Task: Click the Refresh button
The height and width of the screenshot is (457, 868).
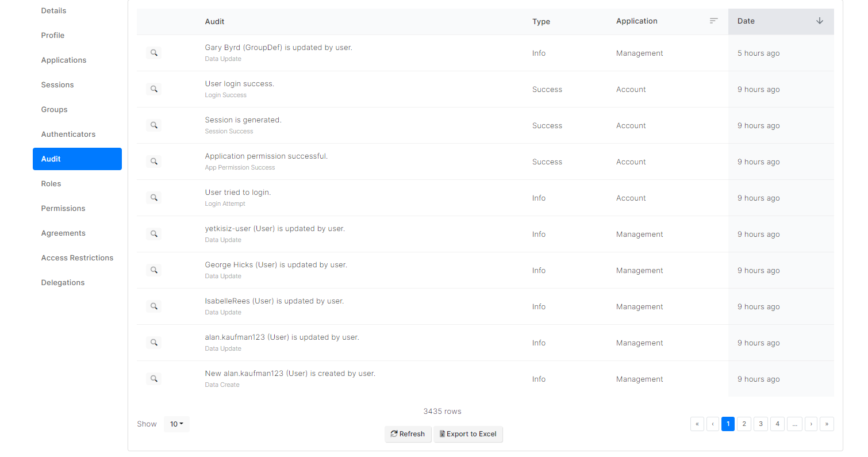Action: click(x=408, y=434)
